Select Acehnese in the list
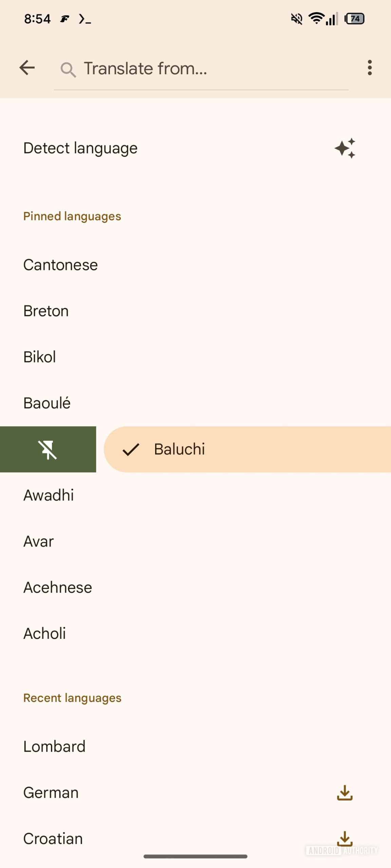Screen dimensions: 391x868 (58, 588)
